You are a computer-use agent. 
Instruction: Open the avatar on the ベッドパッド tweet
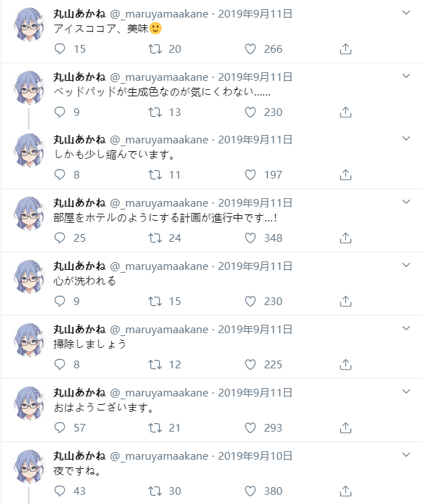click(x=29, y=87)
